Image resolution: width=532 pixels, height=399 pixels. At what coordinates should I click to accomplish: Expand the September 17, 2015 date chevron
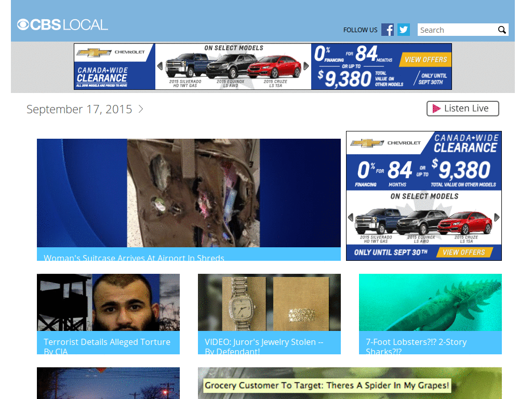click(141, 109)
